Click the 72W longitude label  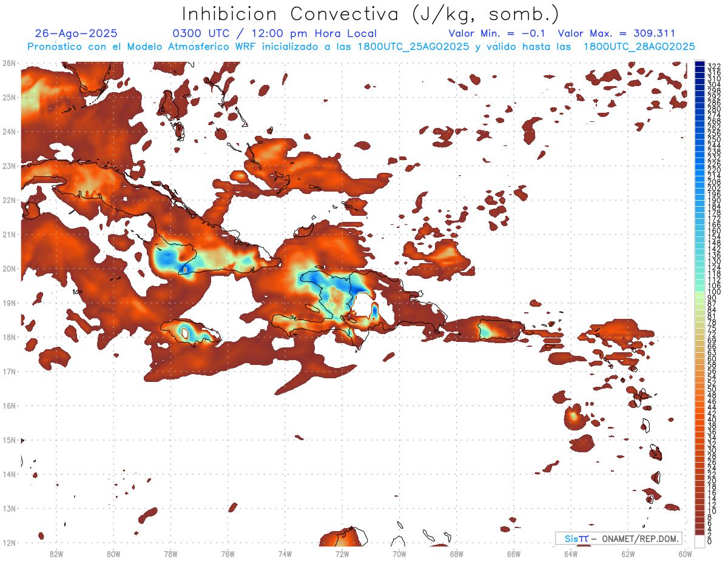click(342, 554)
